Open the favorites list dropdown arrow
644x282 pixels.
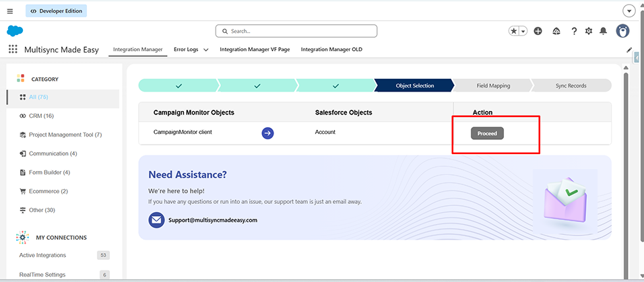[x=523, y=31]
